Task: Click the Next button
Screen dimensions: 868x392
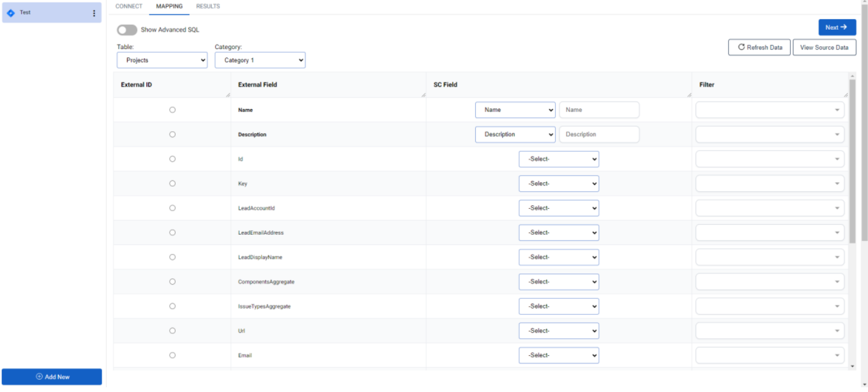Action: [x=837, y=27]
